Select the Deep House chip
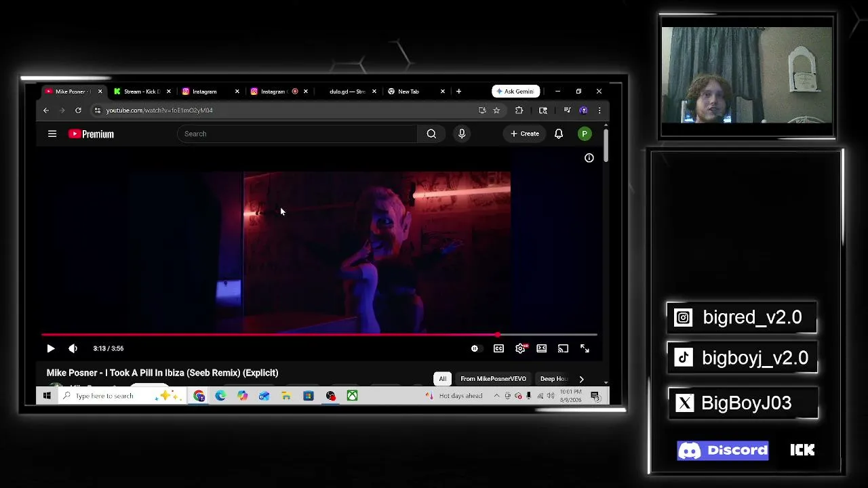 553,379
